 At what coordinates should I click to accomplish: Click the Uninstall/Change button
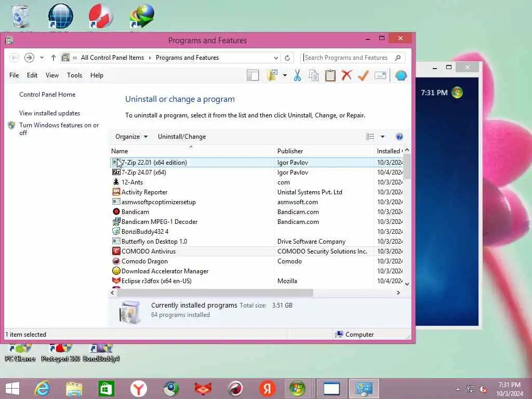182,137
